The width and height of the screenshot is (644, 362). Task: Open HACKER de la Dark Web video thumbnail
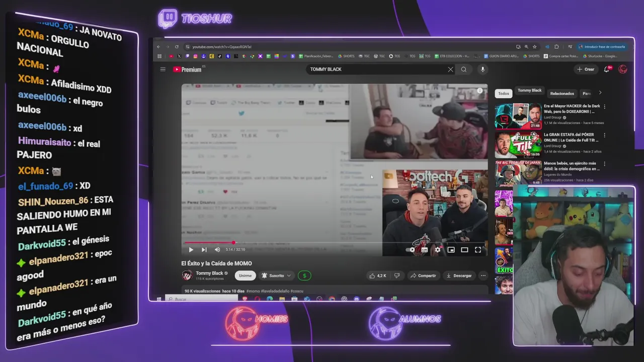pyautogui.click(x=518, y=116)
